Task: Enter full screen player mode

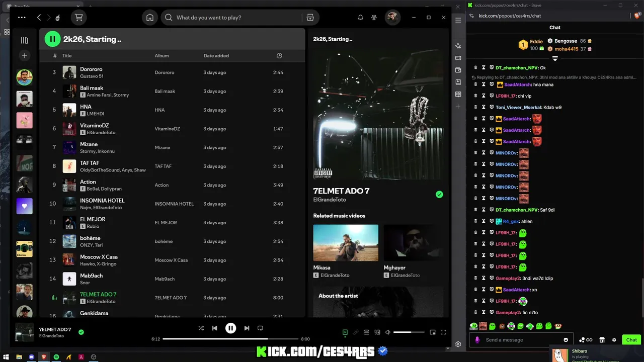Action: click(443, 332)
